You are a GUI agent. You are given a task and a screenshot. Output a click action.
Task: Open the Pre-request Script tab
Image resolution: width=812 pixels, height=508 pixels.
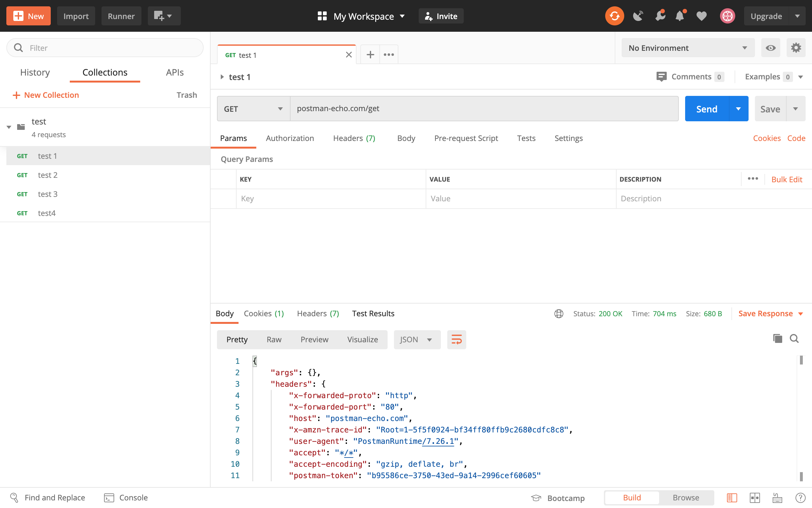click(x=466, y=138)
